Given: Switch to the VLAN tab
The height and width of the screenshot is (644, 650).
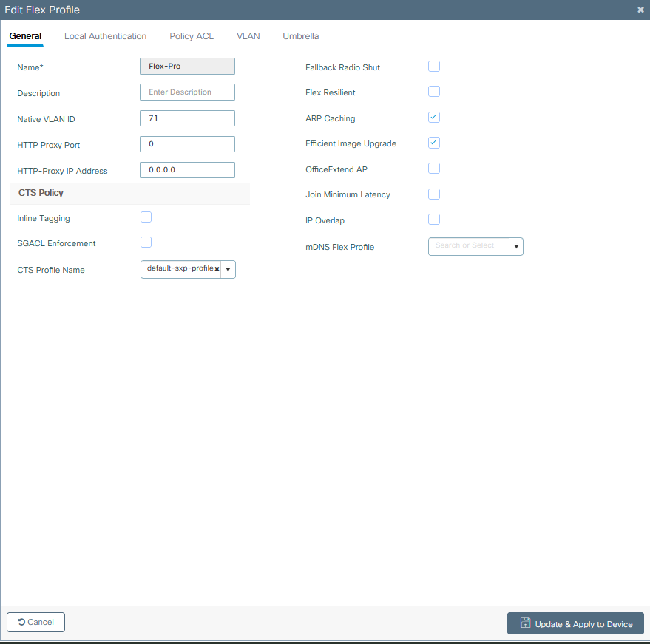Looking at the screenshot, I should 248,35.
